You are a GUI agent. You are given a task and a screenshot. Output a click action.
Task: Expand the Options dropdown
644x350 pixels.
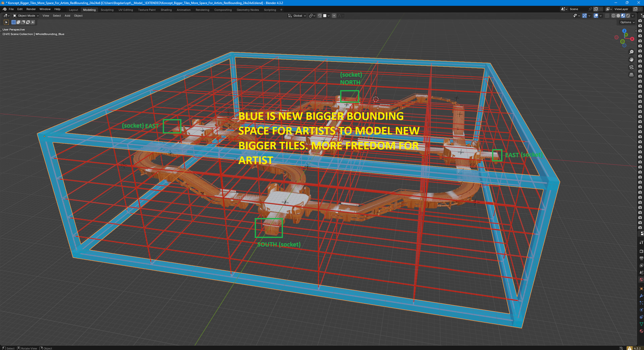click(x=627, y=22)
